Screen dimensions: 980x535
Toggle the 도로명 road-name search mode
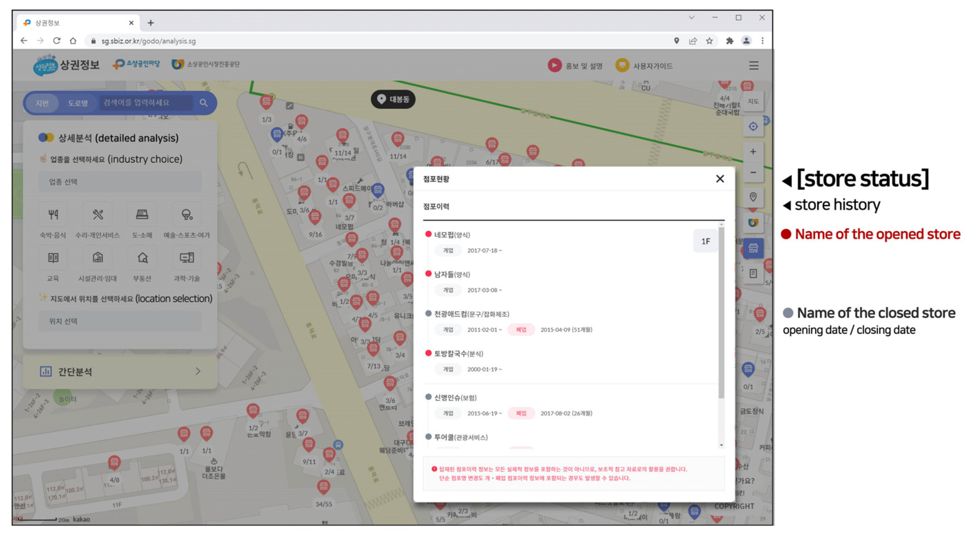coord(78,103)
